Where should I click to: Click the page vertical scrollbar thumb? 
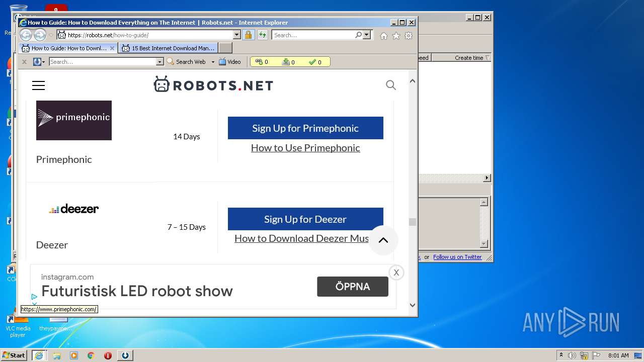pos(413,222)
